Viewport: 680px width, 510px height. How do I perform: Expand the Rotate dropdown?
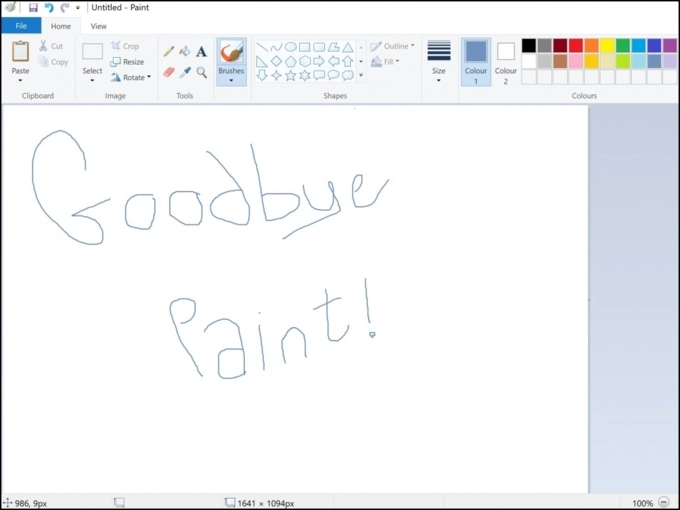tap(149, 77)
